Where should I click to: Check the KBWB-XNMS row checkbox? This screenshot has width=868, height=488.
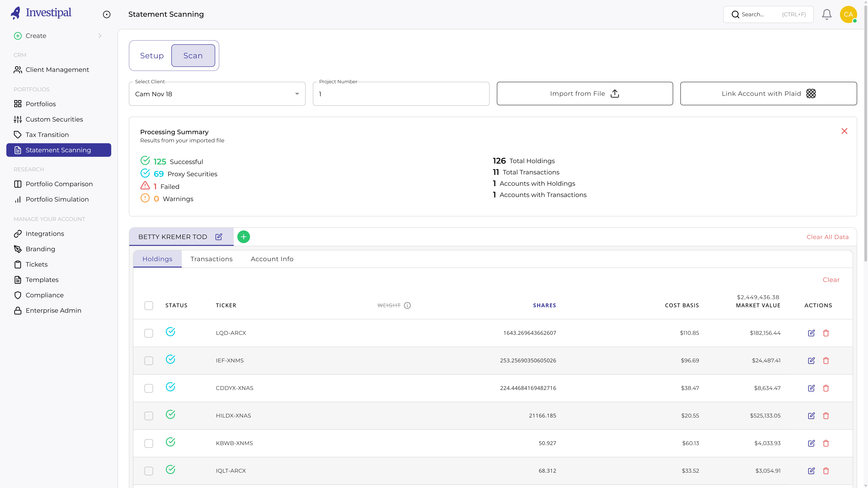coord(149,443)
